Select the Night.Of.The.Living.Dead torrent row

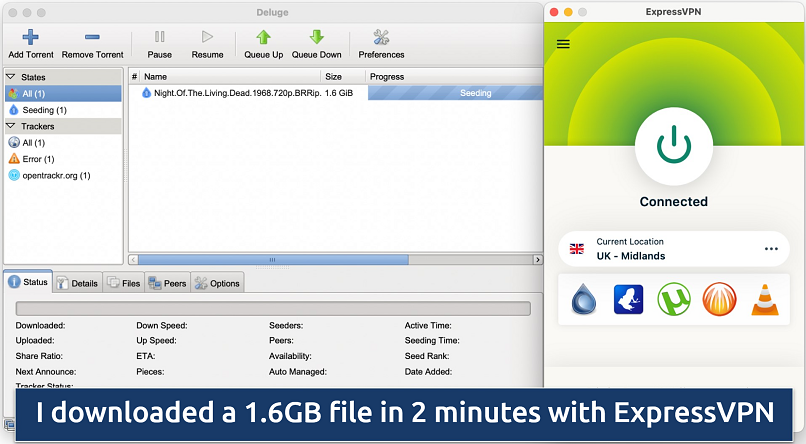pos(336,93)
